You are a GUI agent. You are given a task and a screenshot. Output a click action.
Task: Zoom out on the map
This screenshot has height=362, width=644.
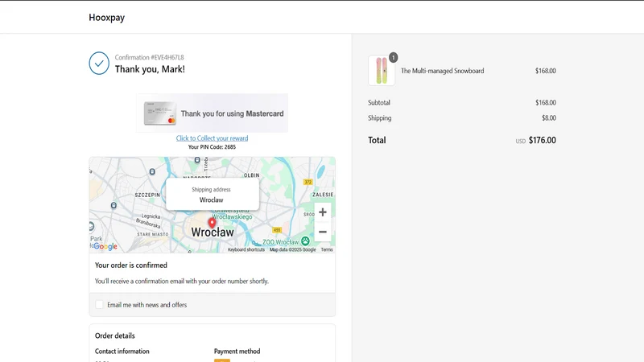click(323, 232)
